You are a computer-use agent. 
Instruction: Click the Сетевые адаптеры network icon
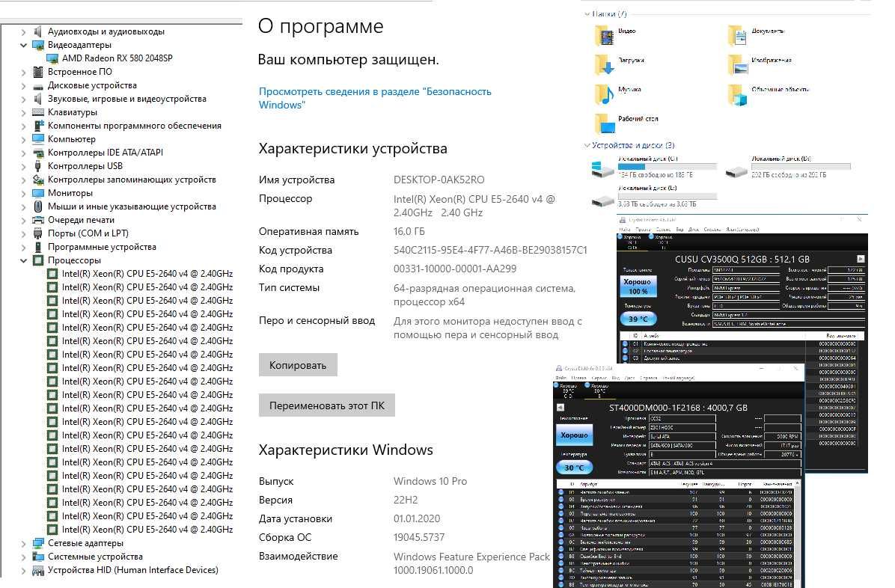click(x=38, y=543)
